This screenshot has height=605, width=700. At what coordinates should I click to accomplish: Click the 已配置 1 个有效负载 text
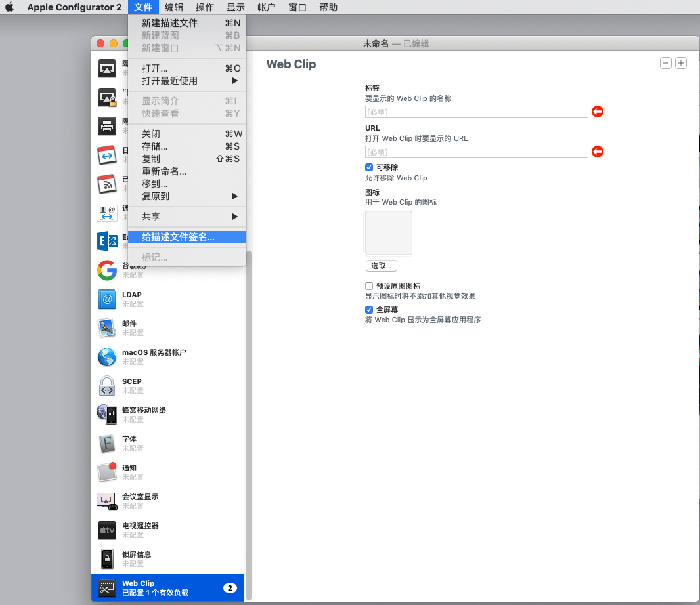pyautogui.click(x=156, y=593)
